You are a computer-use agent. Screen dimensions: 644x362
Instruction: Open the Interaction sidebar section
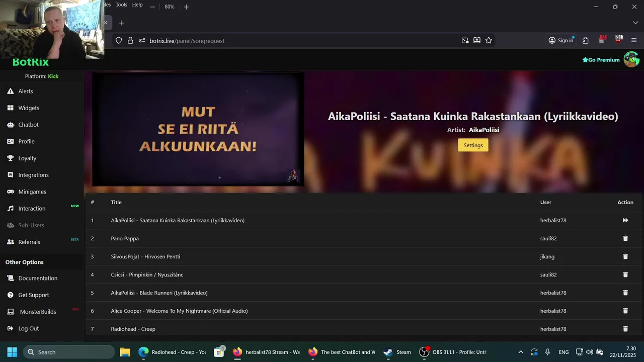click(32, 209)
